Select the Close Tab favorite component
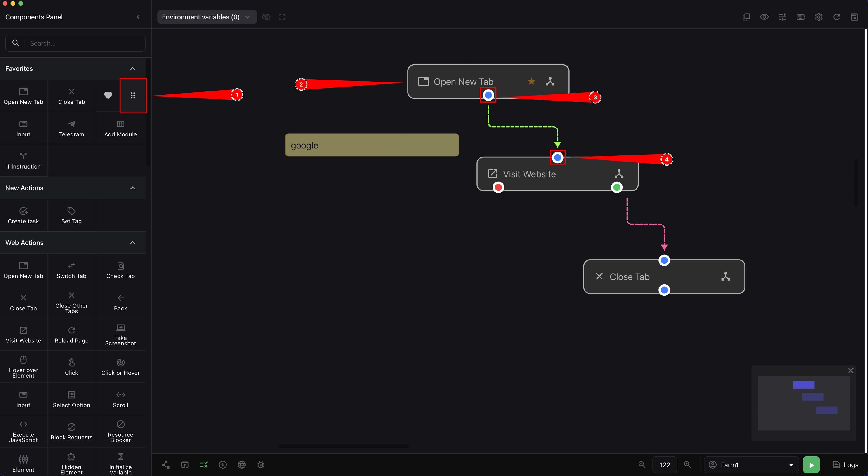 (71, 96)
